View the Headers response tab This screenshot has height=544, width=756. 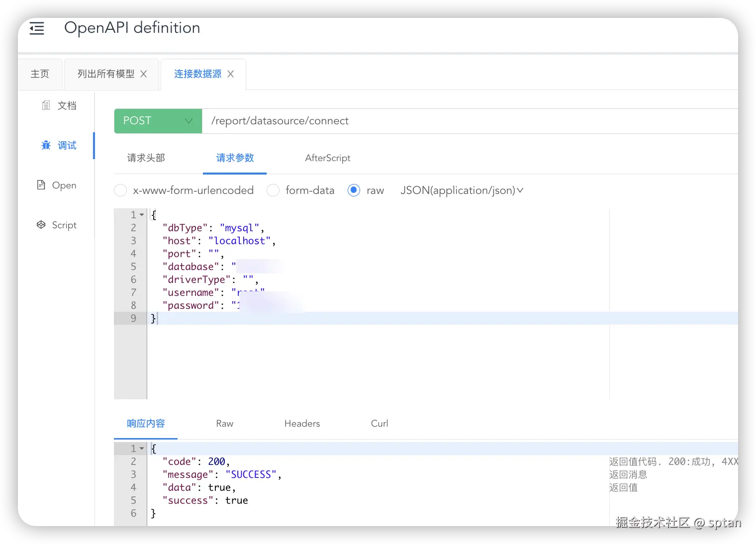[x=302, y=424]
